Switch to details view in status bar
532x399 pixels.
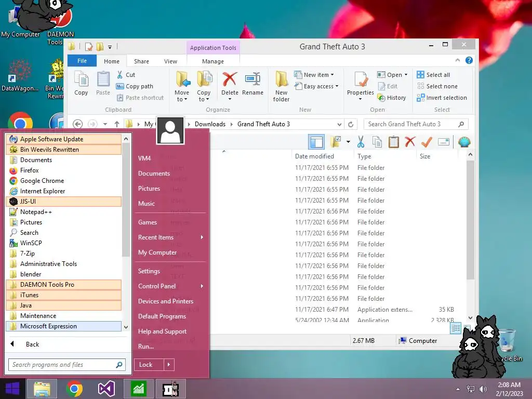pyautogui.click(x=456, y=328)
